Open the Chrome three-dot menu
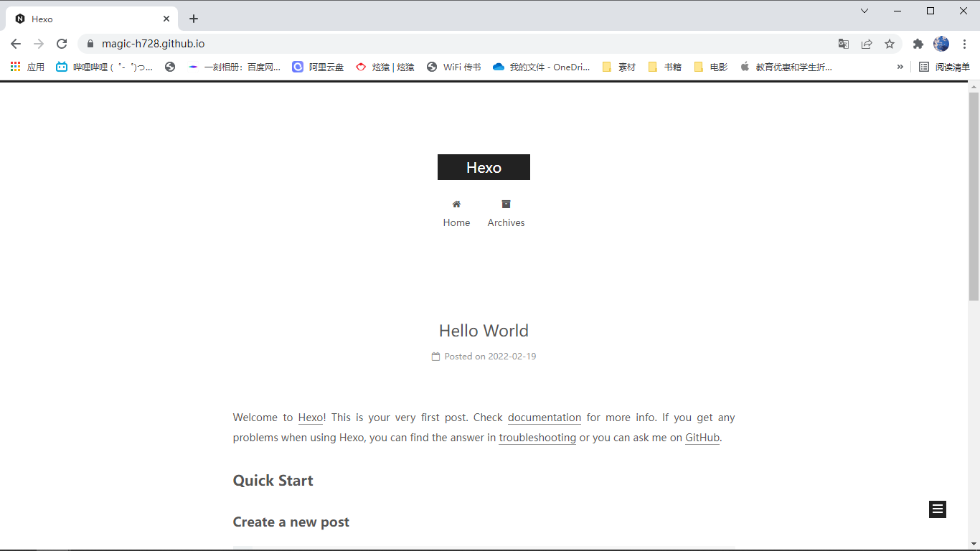The height and width of the screenshot is (551, 980). 965,44
